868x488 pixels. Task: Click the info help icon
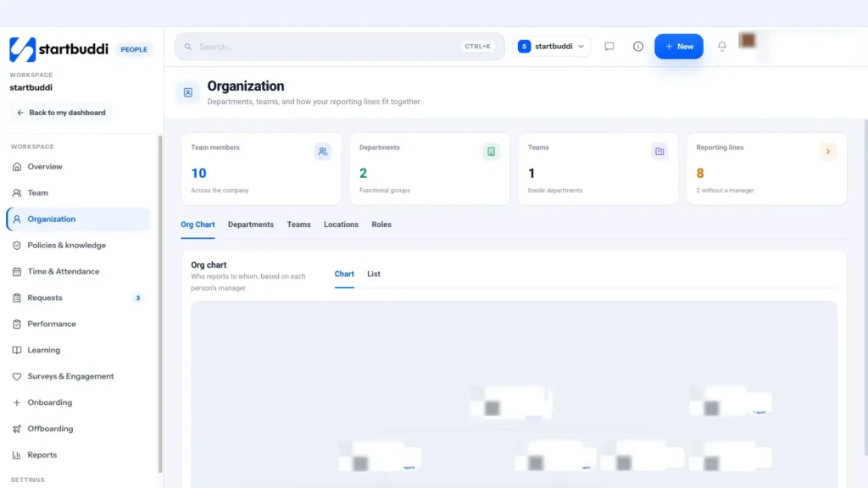(x=637, y=47)
